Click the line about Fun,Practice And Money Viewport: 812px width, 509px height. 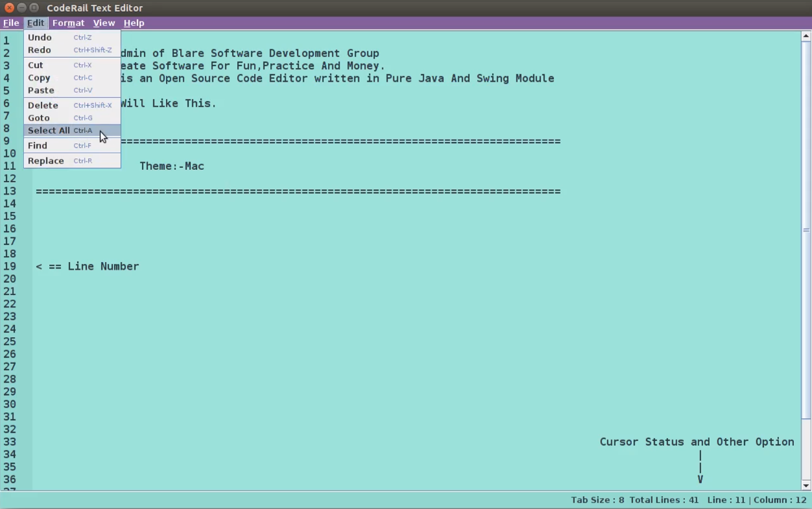click(x=253, y=65)
